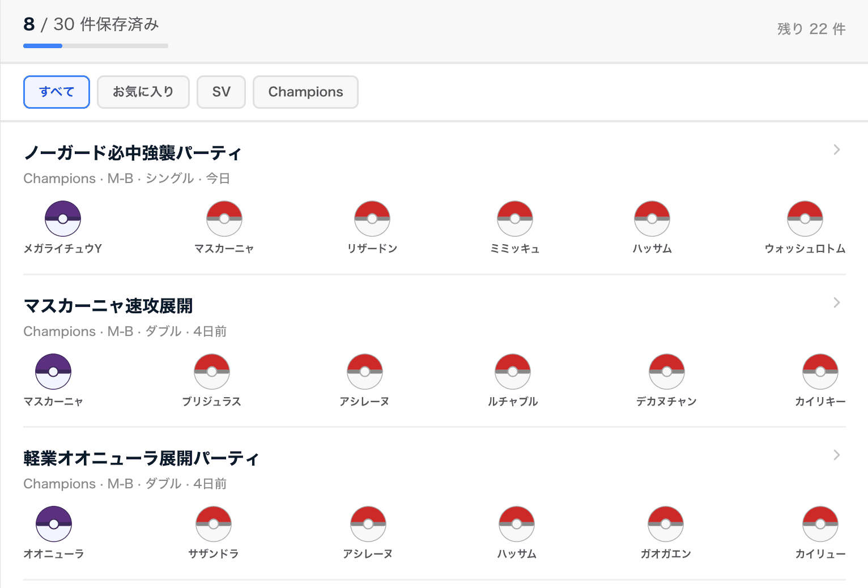This screenshot has width=868, height=588.
Task: Click the 残り 22 件 remaining count
Action: [811, 29]
